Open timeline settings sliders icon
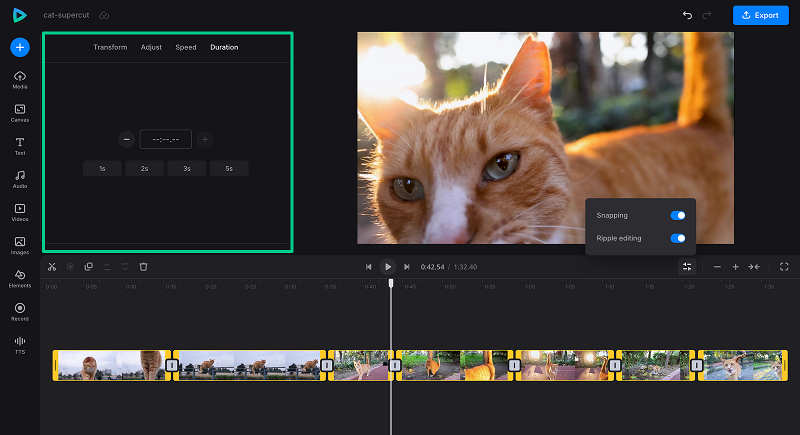The height and width of the screenshot is (435, 800). tap(687, 267)
